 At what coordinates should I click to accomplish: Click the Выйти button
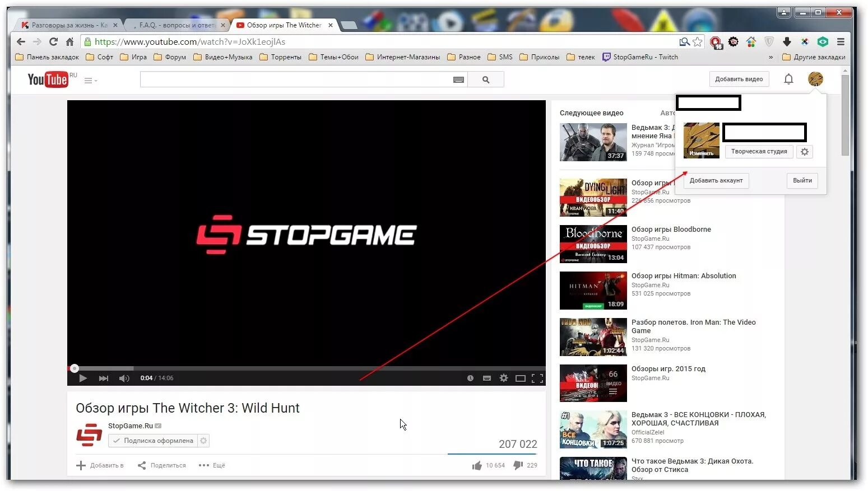click(802, 180)
